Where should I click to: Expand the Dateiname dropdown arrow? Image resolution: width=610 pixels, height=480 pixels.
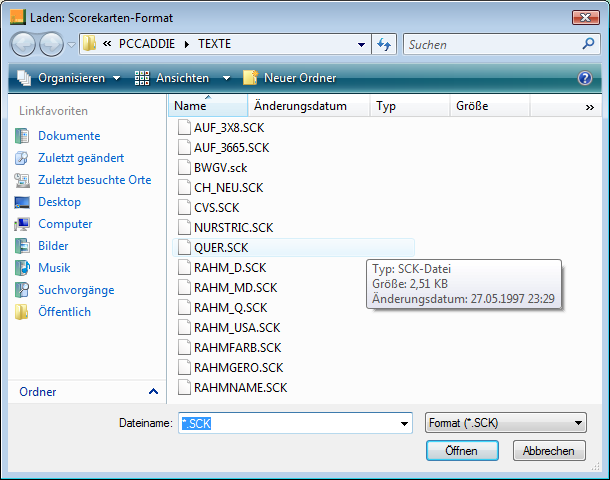[404, 424]
